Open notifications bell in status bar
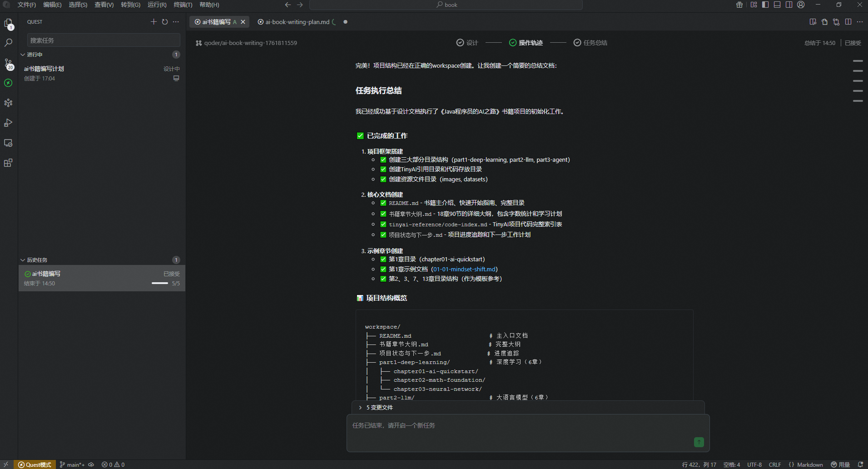This screenshot has width=868, height=469. click(860, 464)
